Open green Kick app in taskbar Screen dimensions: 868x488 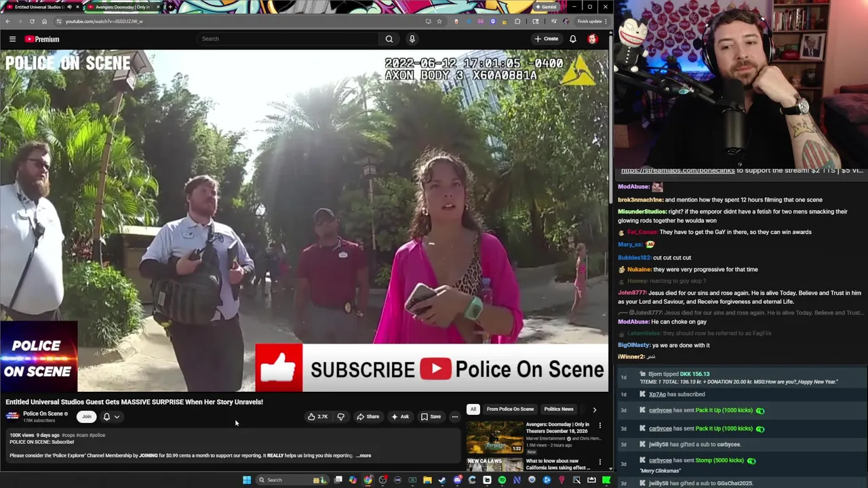(x=606, y=480)
